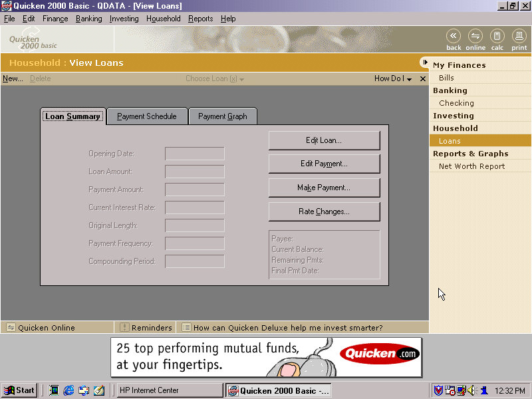Open Net Worth Report in sidebar
532x399 pixels.
[471, 166]
